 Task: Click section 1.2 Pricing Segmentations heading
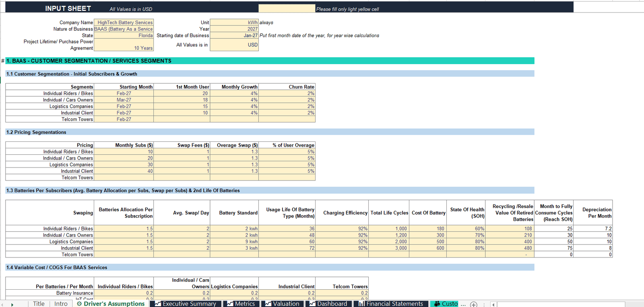coord(270,132)
